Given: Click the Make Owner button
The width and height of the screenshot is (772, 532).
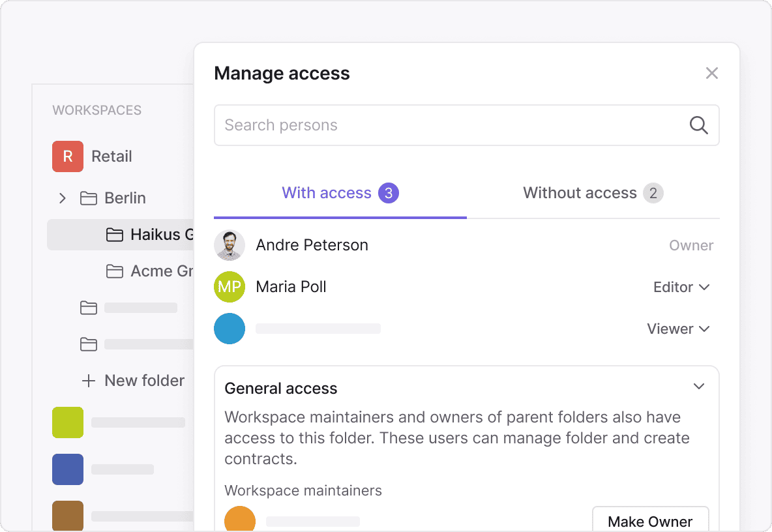Looking at the screenshot, I should pyautogui.click(x=650, y=521).
